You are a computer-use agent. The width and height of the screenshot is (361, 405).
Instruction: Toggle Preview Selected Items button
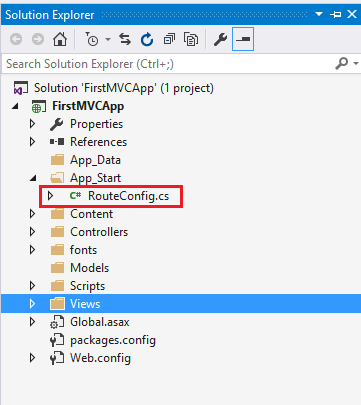click(x=243, y=39)
